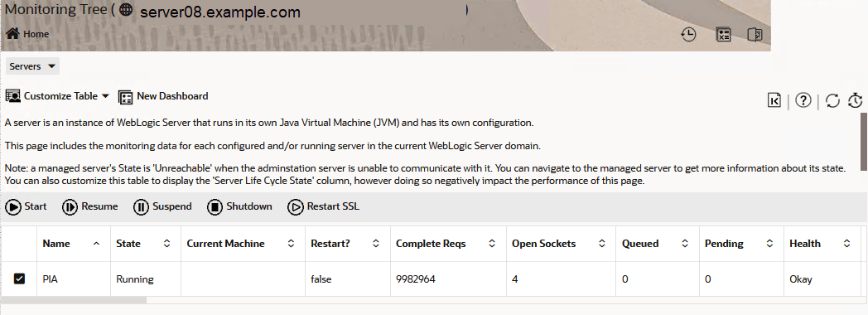
Task: Click the Start button label
Action: [x=36, y=206]
